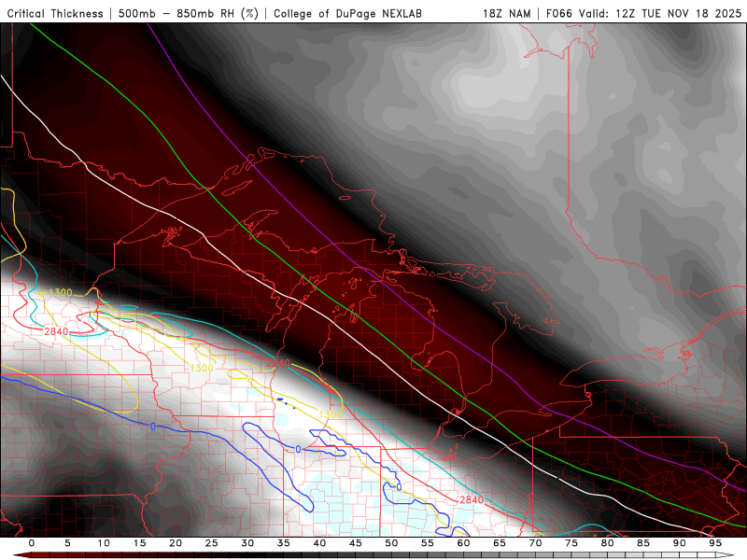Screen dimensions: 747x560
Task: Click the westernmost blue '0' contour label
Action: pyautogui.click(x=153, y=427)
